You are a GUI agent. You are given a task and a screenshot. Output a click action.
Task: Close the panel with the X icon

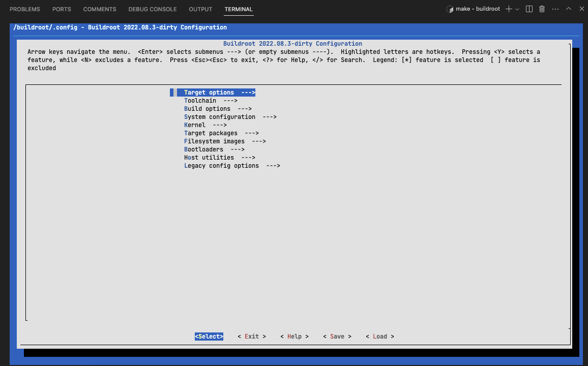pos(581,9)
